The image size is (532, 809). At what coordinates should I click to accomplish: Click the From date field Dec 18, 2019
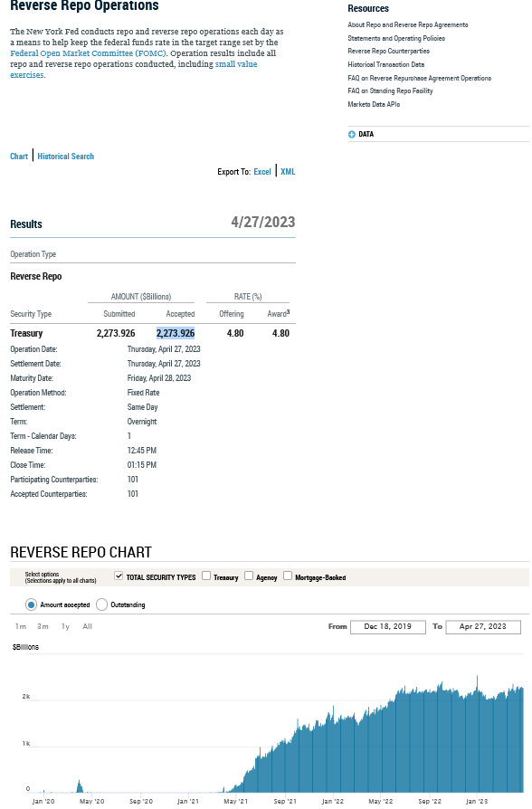tap(388, 627)
